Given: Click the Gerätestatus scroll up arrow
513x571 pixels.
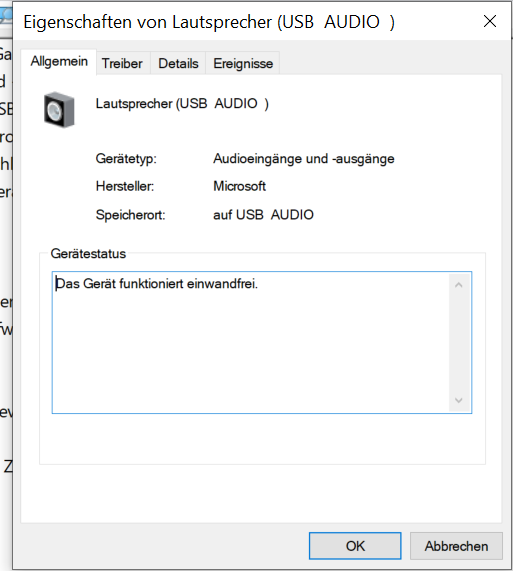Looking at the screenshot, I should coord(459,285).
